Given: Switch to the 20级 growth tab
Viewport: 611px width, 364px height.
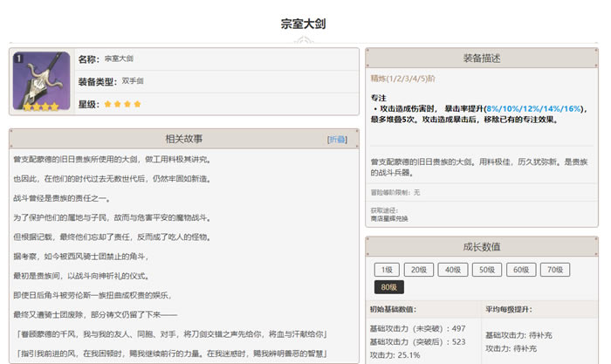Looking at the screenshot, I should click(x=419, y=270).
